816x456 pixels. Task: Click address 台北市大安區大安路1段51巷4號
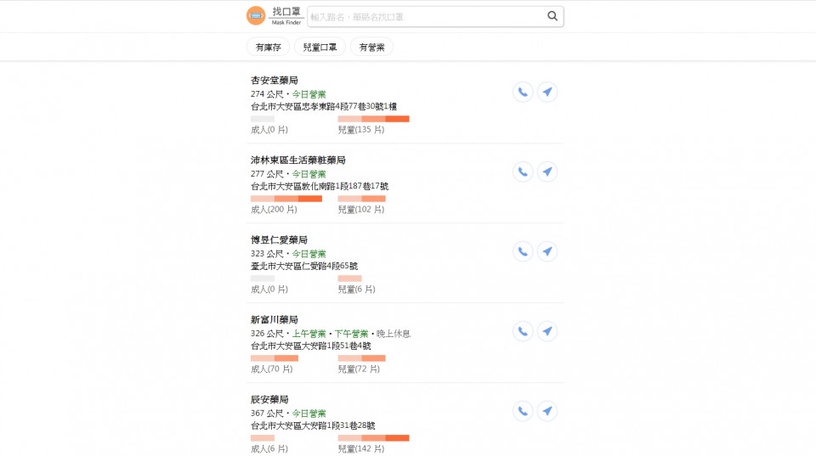(x=311, y=346)
